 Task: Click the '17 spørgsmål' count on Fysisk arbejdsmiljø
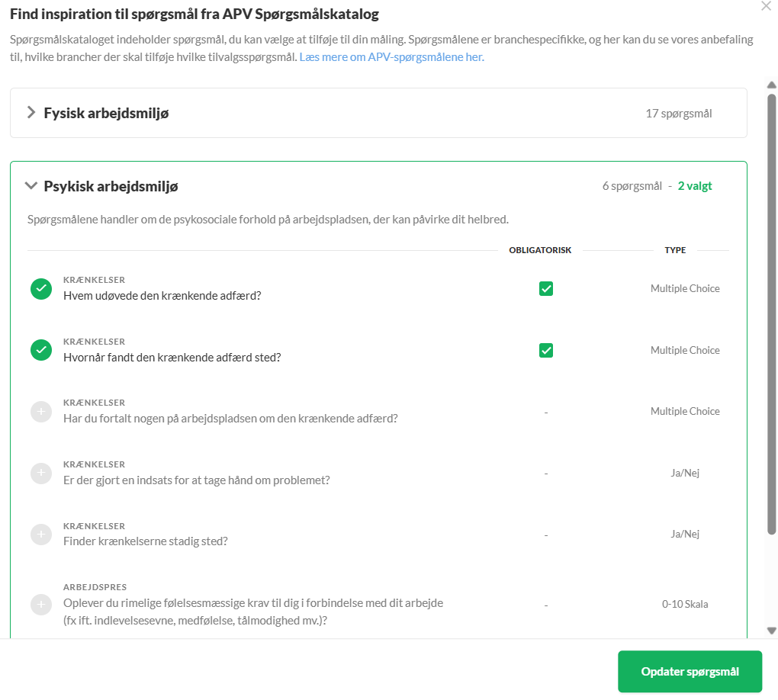678,114
